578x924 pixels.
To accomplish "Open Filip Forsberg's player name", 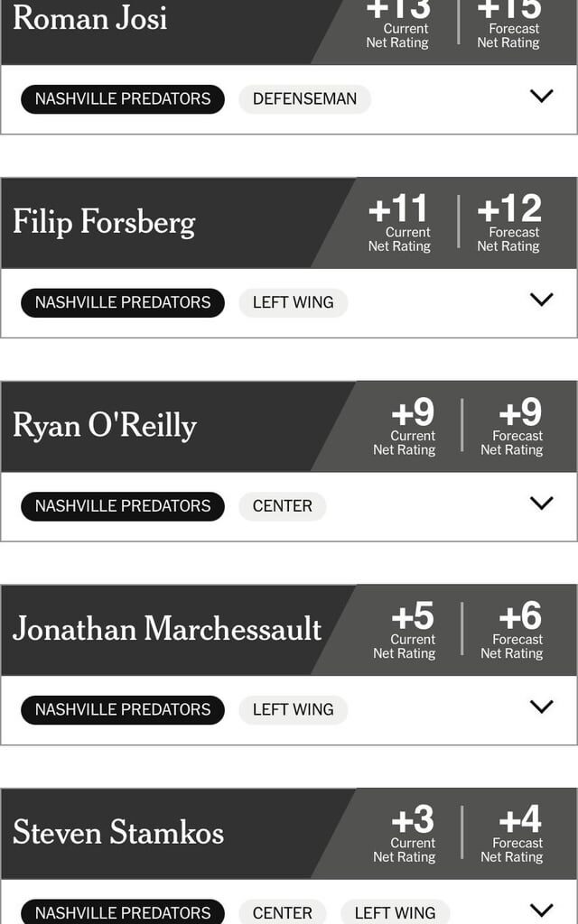I will (x=104, y=222).
